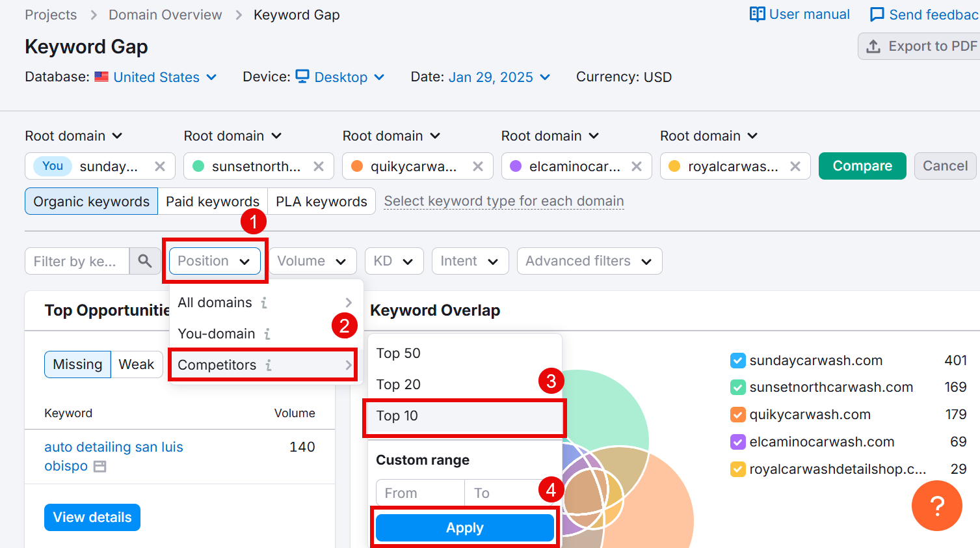Click the Export to PDF button
The width and height of the screenshot is (980, 548).
[x=920, y=46]
